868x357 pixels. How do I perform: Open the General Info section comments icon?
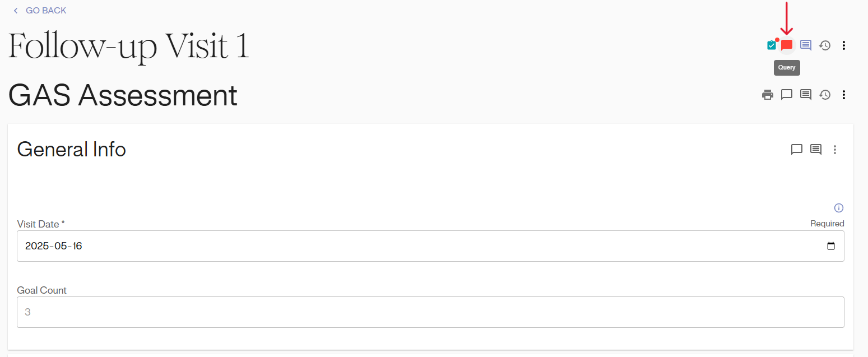(x=816, y=150)
